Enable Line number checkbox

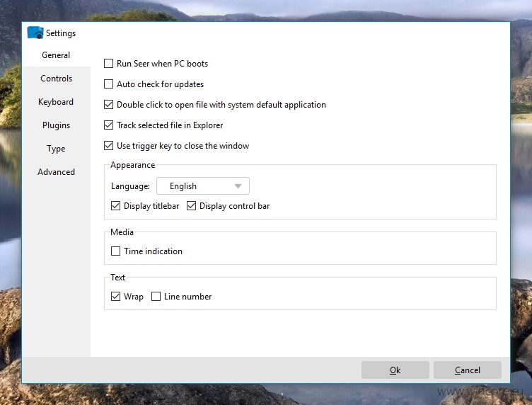156,297
